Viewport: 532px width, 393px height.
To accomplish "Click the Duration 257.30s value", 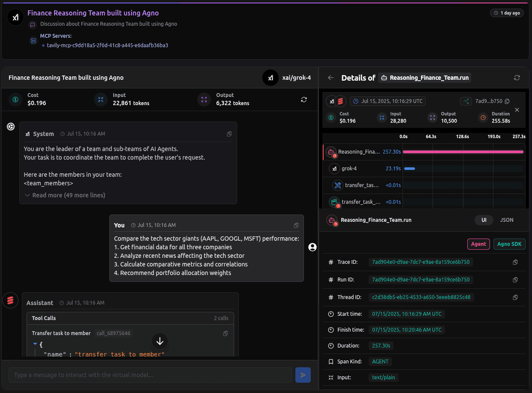I will tap(382, 346).
